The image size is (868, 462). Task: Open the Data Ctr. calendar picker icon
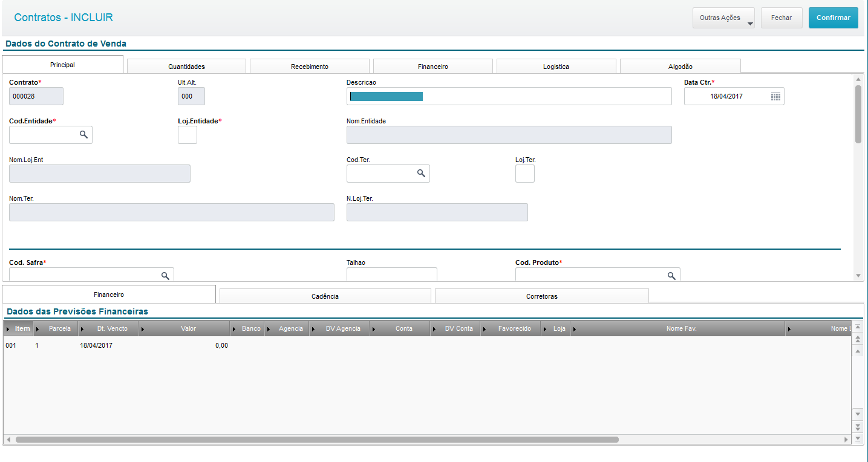coord(775,97)
